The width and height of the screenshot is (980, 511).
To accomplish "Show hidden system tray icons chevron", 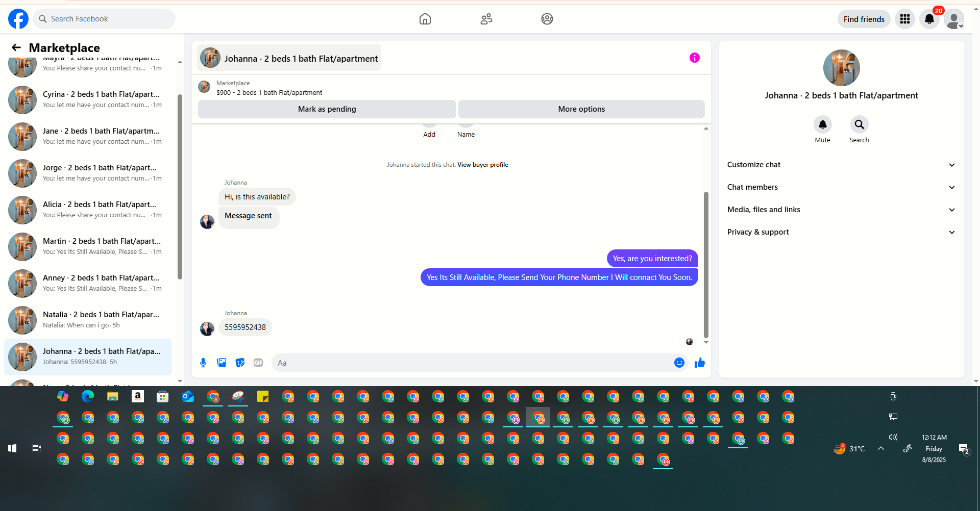I will [881, 448].
